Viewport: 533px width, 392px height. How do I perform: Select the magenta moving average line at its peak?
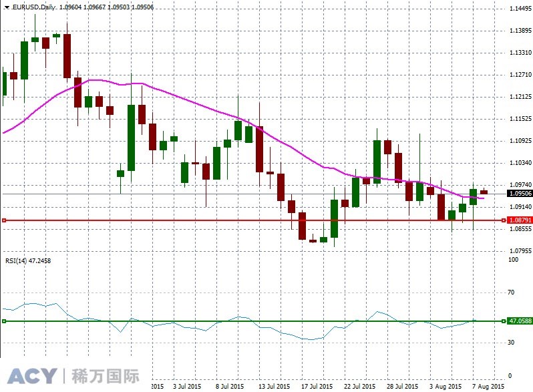95,80
